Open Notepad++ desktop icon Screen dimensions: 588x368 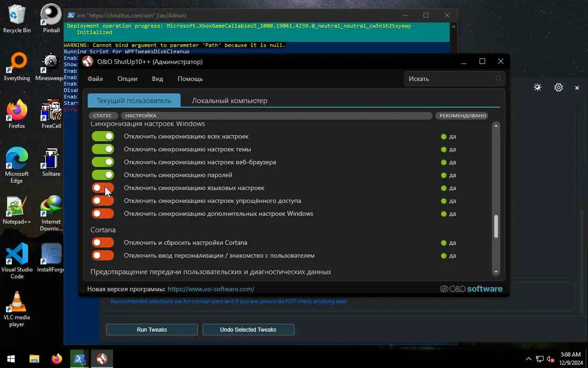[x=17, y=210]
